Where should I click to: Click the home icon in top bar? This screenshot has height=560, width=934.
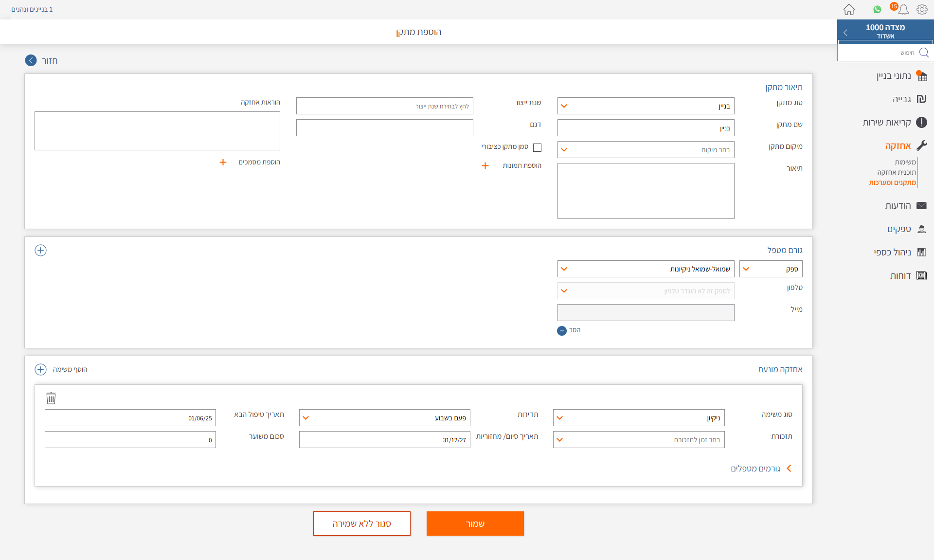point(849,9)
